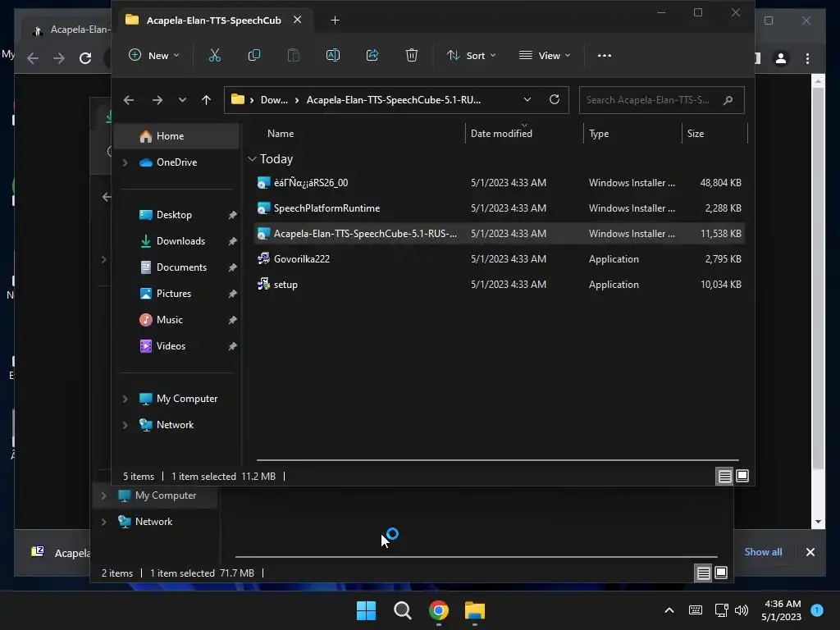840x630 pixels.
Task: Click the Cut scissors icon
Action: (x=215, y=55)
